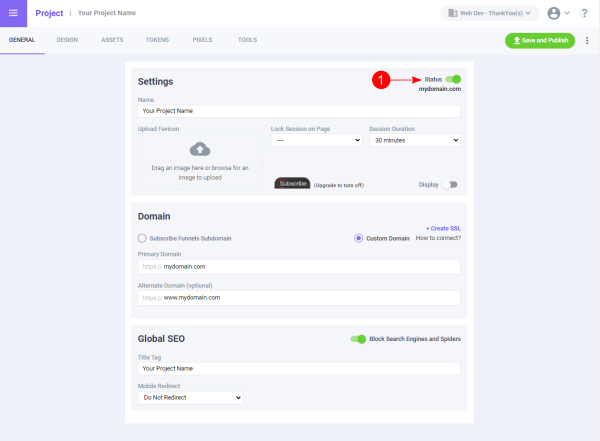Open the help question mark icon

click(x=584, y=13)
